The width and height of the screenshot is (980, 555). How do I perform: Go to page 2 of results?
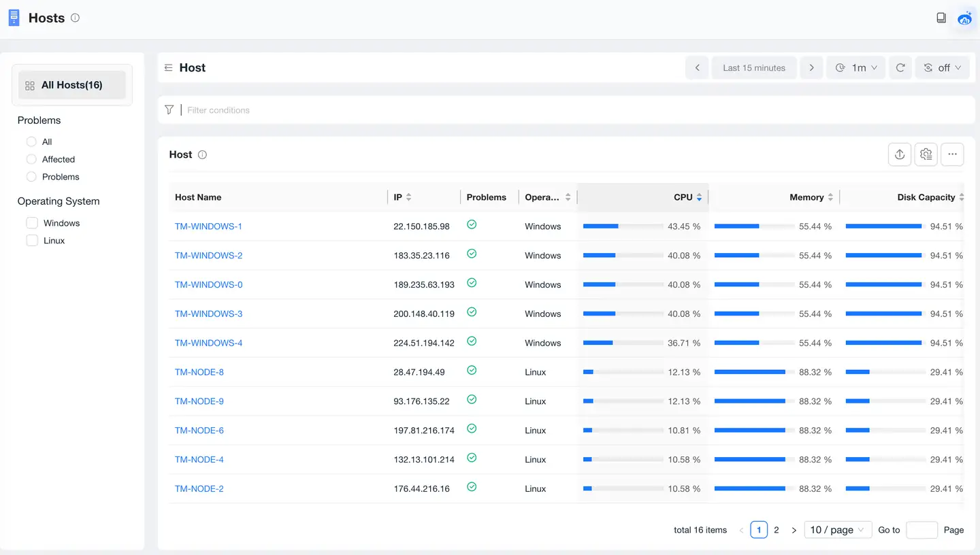[x=777, y=530]
